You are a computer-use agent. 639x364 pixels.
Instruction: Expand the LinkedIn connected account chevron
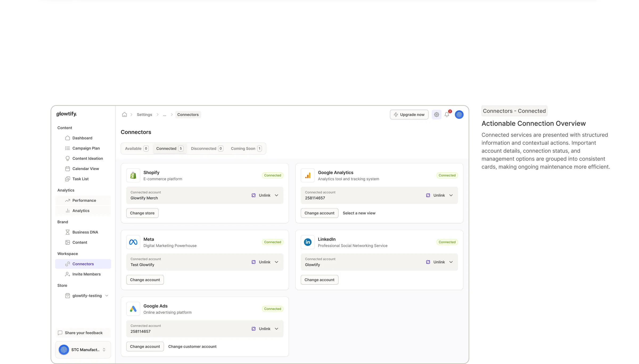pyautogui.click(x=451, y=262)
